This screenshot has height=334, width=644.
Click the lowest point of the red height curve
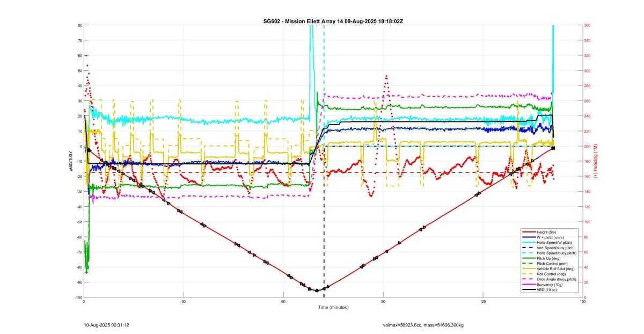[317, 291]
